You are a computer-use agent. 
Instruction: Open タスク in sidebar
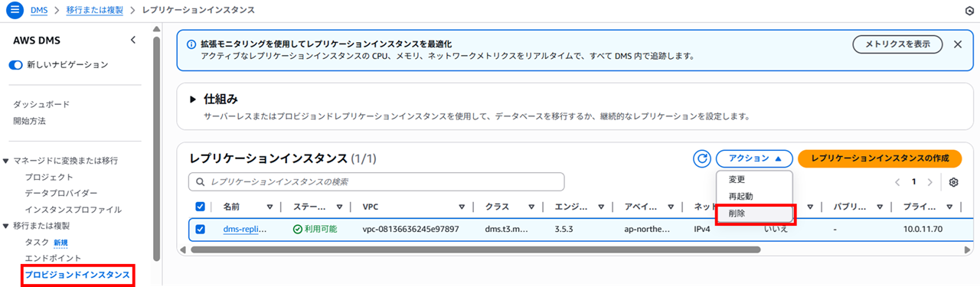37,242
